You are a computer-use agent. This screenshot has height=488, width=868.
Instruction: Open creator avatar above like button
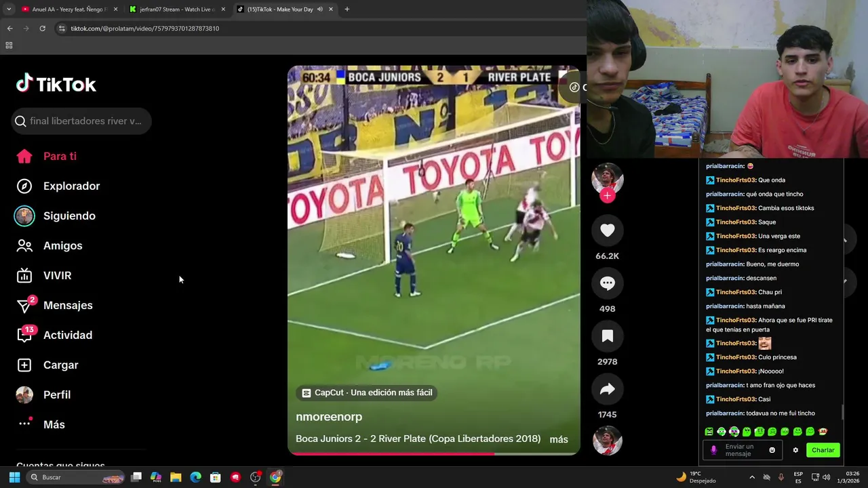click(x=608, y=178)
